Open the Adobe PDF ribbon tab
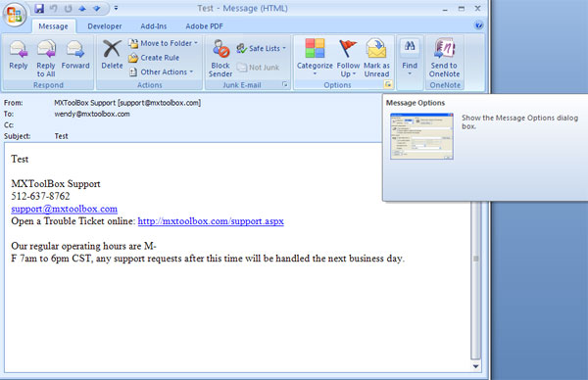The height and width of the screenshot is (380, 588). pyautogui.click(x=205, y=26)
